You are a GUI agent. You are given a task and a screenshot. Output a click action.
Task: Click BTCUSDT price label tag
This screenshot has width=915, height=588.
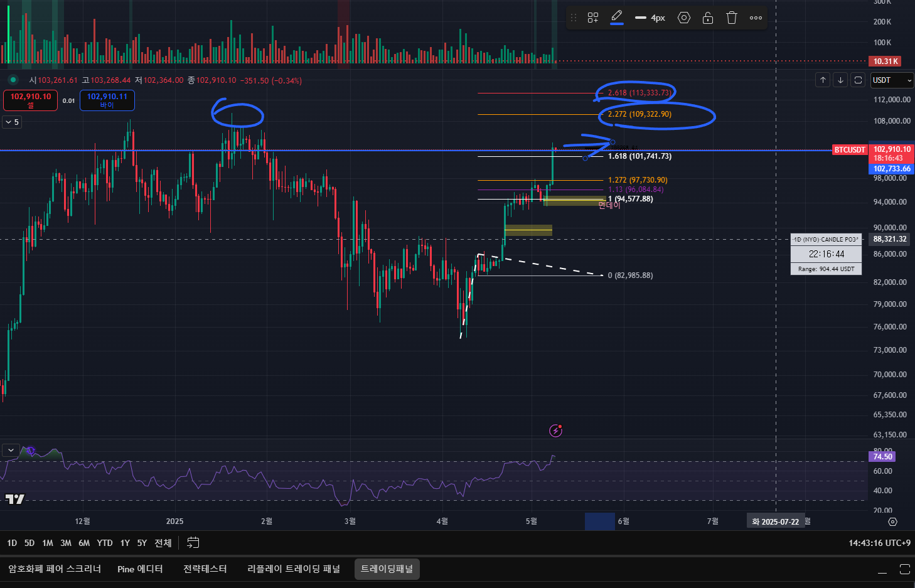[x=850, y=150]
